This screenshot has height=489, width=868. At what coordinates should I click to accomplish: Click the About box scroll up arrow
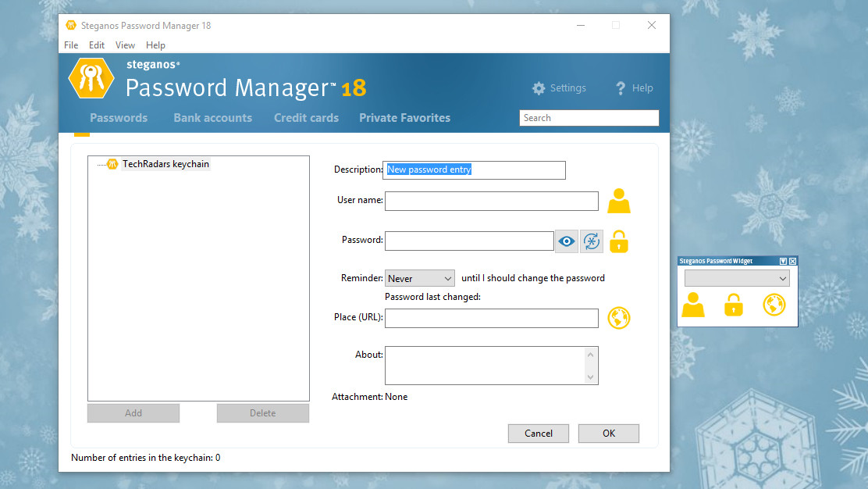591,355
